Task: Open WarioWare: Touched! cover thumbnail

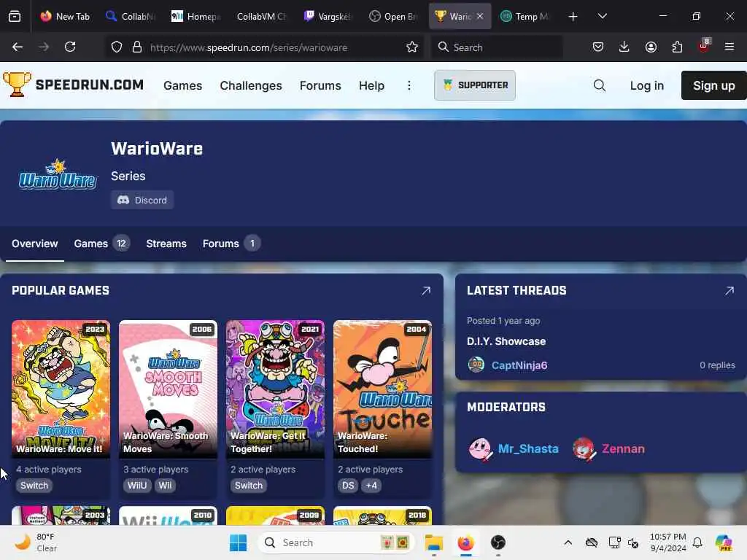Action: tap(382, 389)
